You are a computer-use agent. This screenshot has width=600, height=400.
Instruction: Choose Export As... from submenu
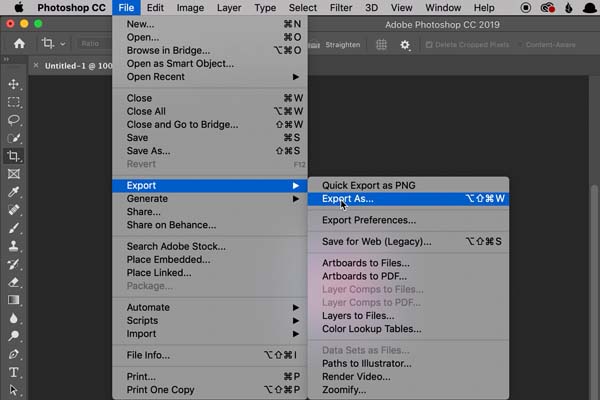click(408, 199)
